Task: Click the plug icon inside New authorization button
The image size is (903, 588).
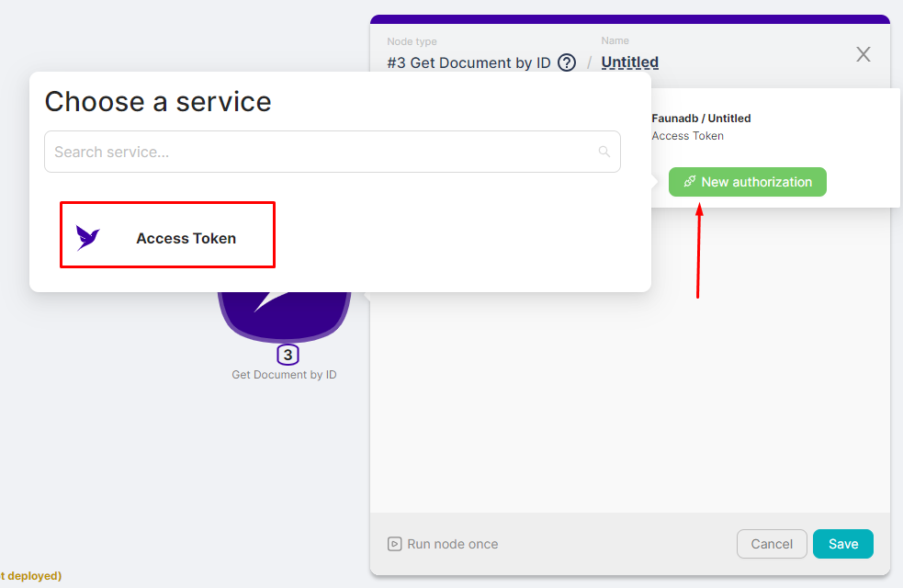Action: [688, 181]
